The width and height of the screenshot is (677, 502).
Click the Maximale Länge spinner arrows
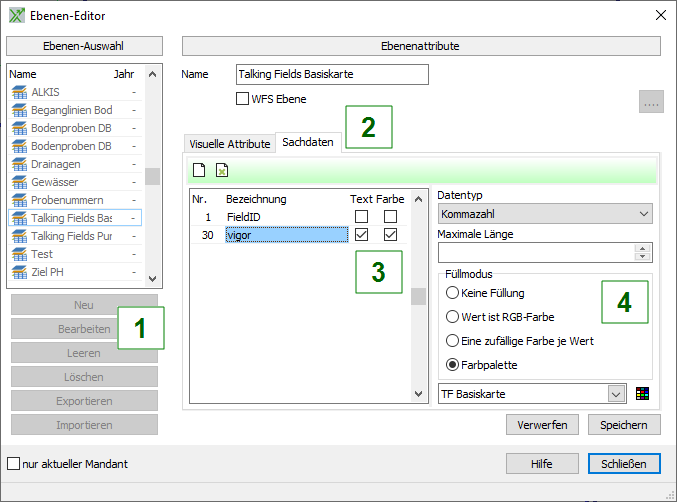(x=642, y=252)
